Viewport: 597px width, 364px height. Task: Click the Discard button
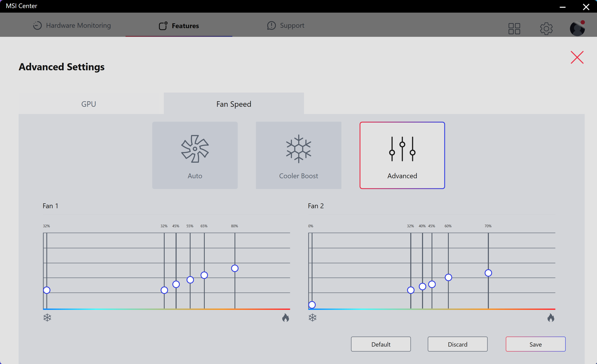457,344
